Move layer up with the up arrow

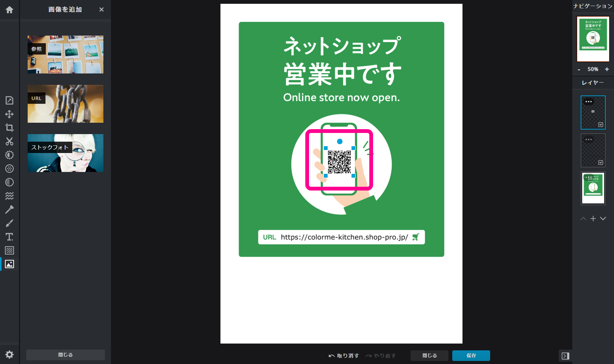point(583,219)
